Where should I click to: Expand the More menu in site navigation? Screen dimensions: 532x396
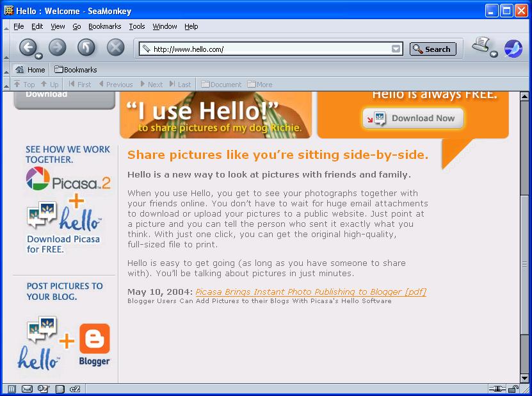(x=260, y=84)
